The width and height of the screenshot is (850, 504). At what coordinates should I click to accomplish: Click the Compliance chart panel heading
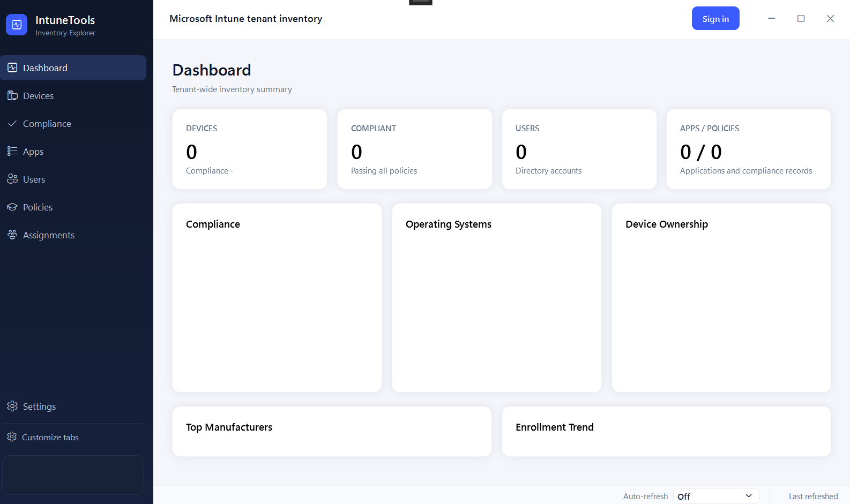213,224
